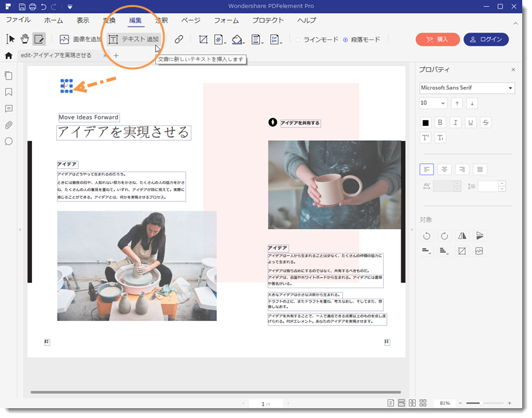Select paragraph mode (段落モード) radio button
The height and width of the screenshot is (418, 532).
345,40
